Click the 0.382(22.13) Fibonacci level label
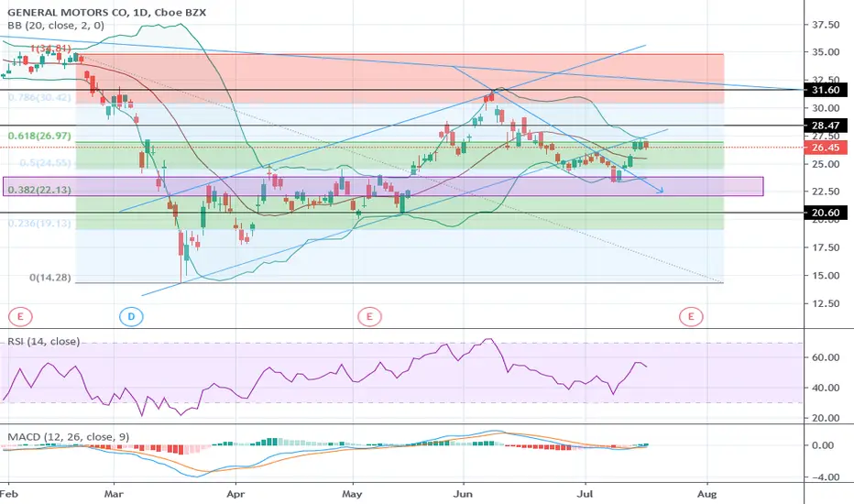Screen dimensions: 854x504 39,190
